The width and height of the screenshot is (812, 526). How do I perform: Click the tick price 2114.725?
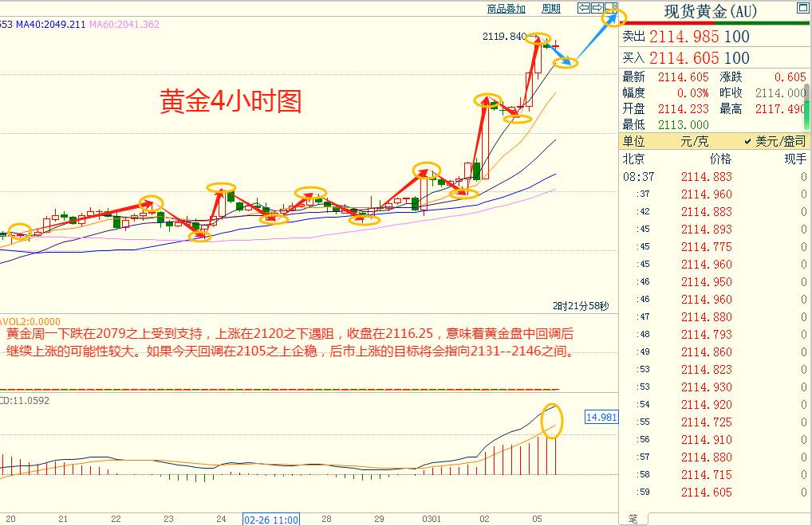707,422
